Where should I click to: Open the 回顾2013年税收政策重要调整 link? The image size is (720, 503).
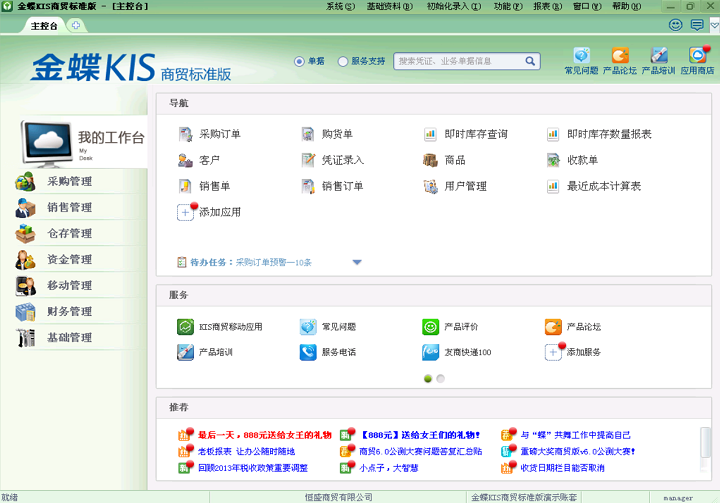tap(252, 468)
